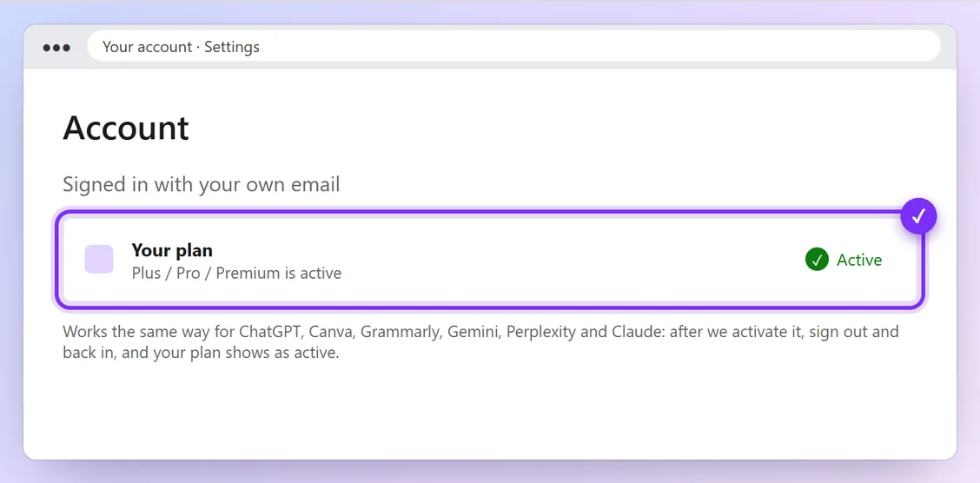Click 'Plus / Pro / Premium is active' text
Image resolution: width=980 pixels, height=483 pixels.
pyautogui.click(x=236, y=273)
